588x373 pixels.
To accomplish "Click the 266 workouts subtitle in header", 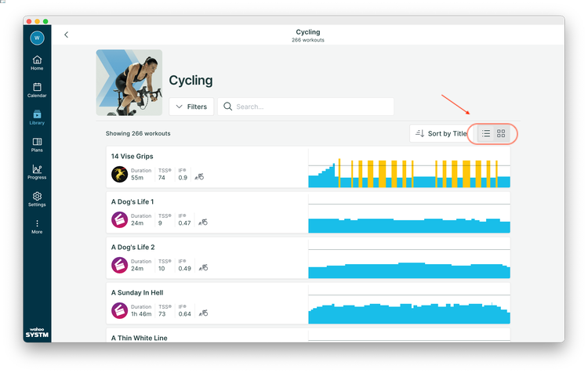I will [x=308, y=40].
